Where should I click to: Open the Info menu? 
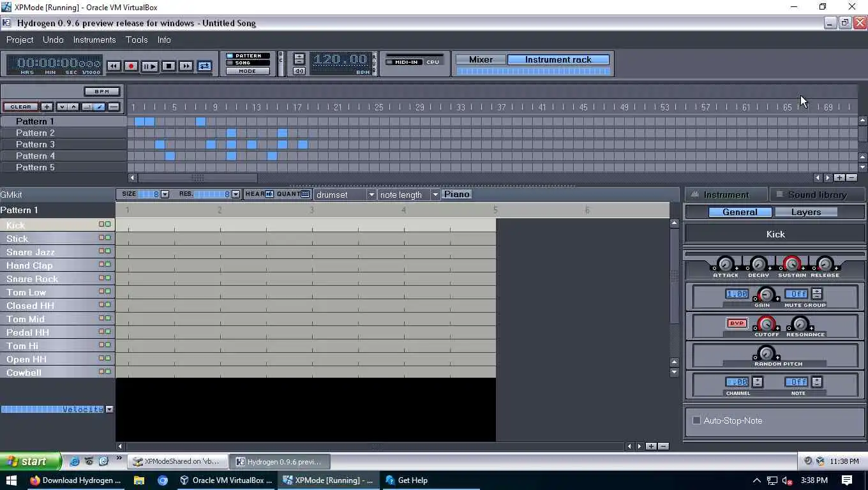(x=164, y=40)
